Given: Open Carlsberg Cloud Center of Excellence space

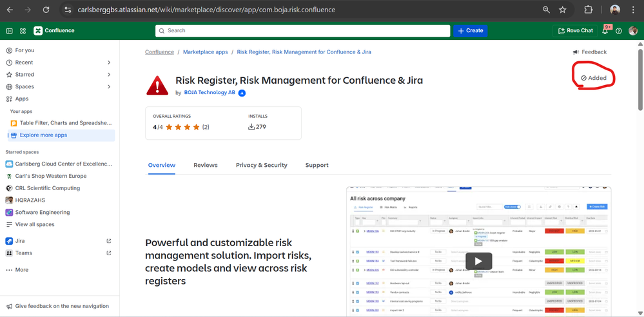Looking at the screenshot, I should tap(60, 164).
